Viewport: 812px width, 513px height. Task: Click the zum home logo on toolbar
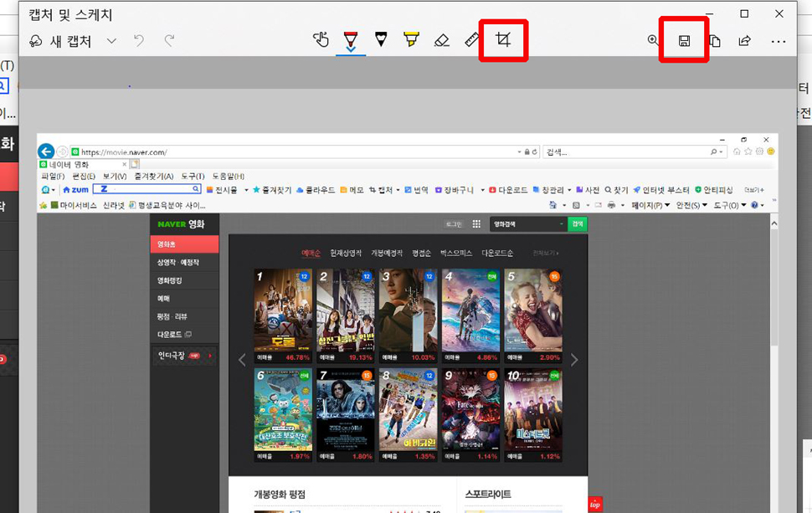coord(75,189)
